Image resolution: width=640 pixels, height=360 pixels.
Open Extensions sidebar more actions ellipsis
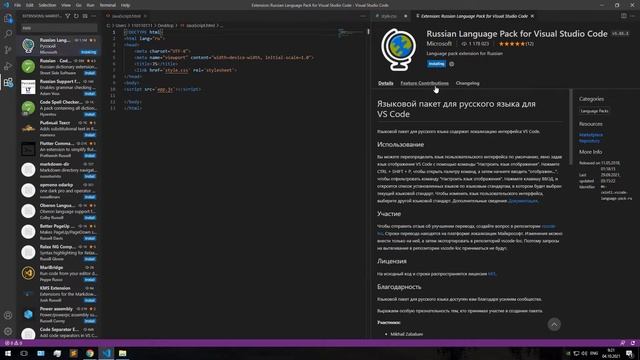93,16
